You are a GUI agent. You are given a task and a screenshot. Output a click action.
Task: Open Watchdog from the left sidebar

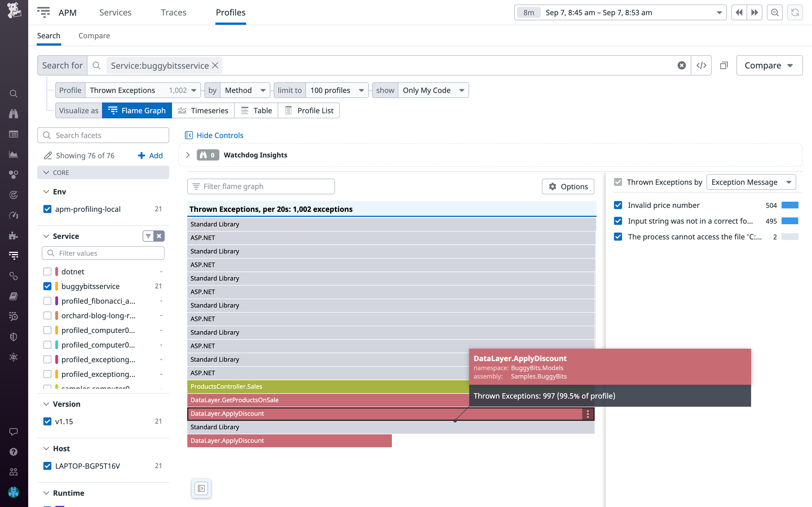[x=14, y=114]
